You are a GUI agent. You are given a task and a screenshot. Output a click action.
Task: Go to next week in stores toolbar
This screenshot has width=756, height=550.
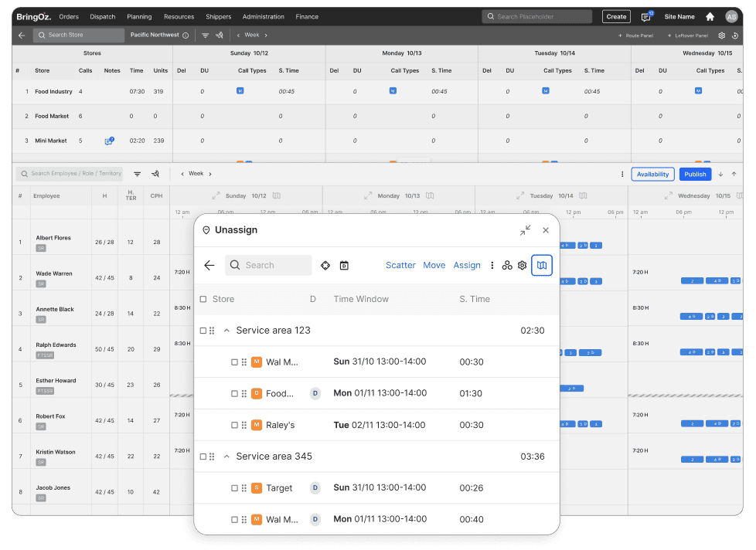266,36
